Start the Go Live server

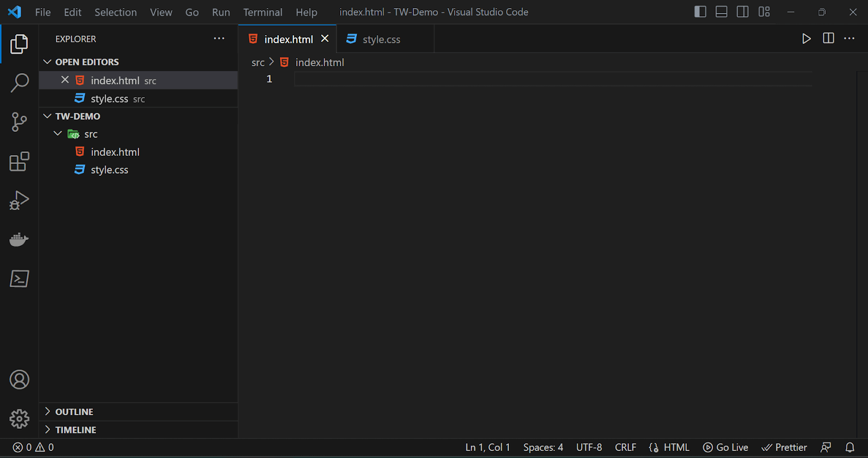[726, 448]
